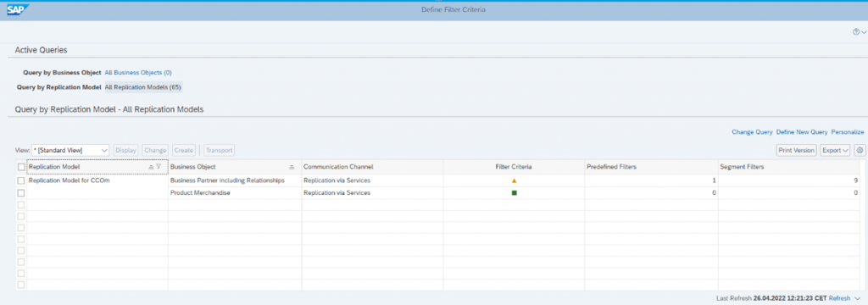868x305 pixels.
Task: Click filter funnel icon in Replication Model column
Action: point(159,167)
